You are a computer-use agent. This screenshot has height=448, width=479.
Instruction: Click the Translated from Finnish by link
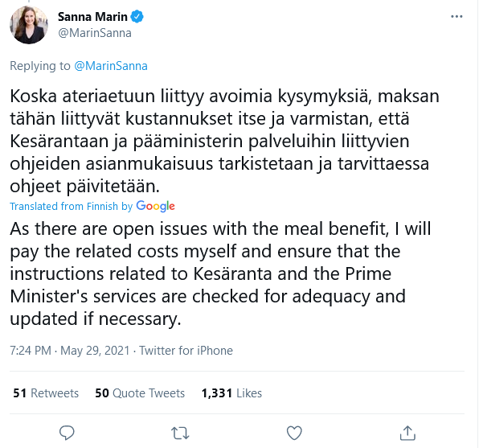tap(72, 207)
